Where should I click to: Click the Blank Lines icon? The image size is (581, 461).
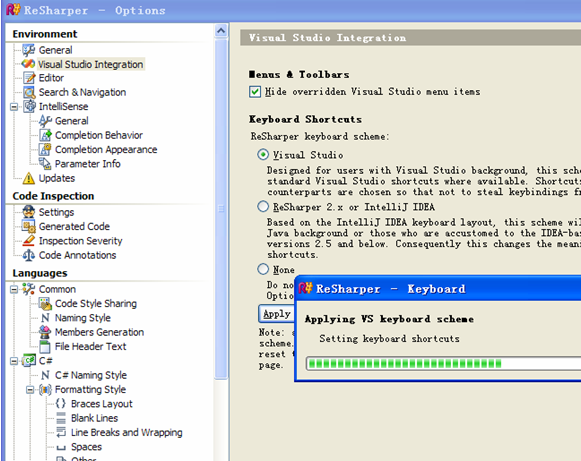click(x=61, y=418)
